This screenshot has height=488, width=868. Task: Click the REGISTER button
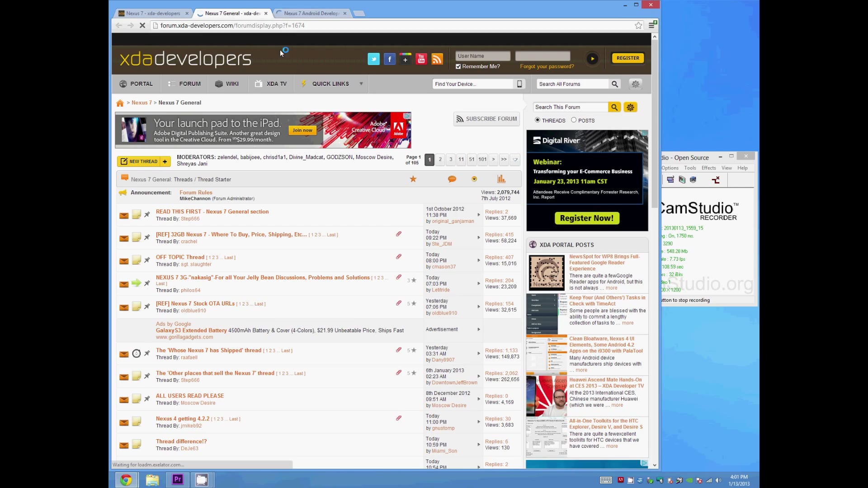click(627, 58)
